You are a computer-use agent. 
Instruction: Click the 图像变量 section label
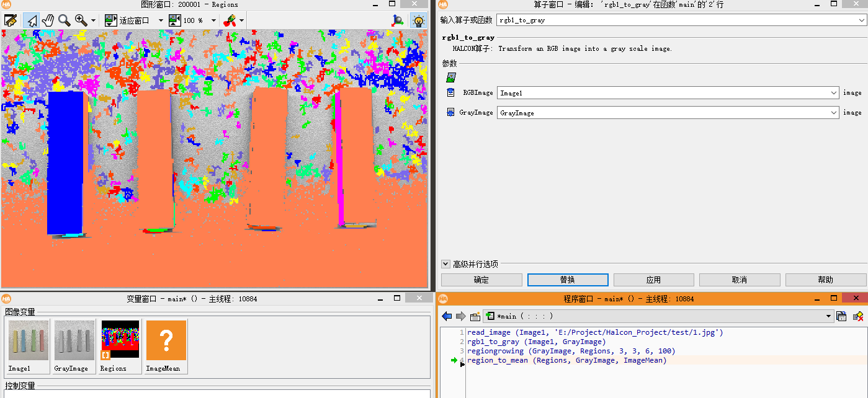click(x=20, y=311)
